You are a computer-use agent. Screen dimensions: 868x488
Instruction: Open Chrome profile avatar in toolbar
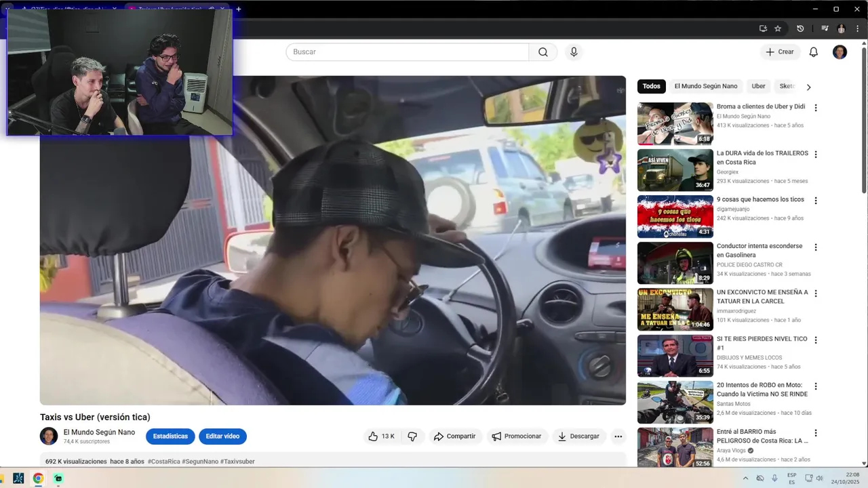pyautogui.click(x=842, y=28)
